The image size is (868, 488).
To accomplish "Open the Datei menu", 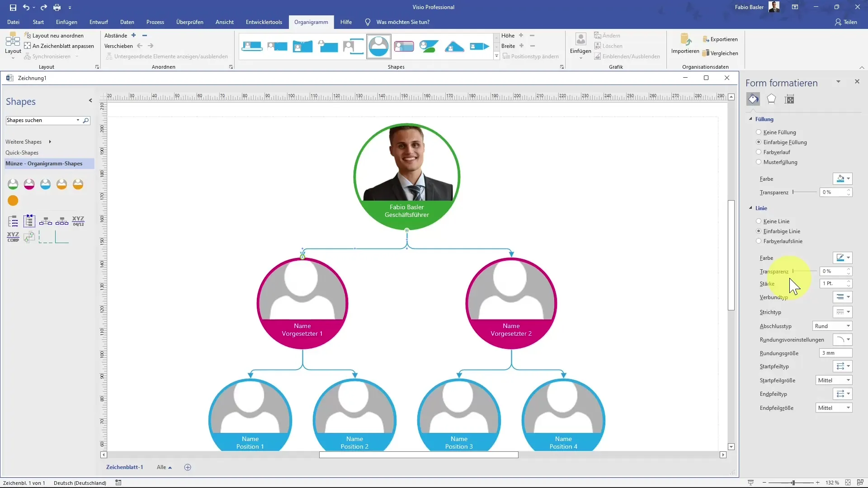I will 13,22.
